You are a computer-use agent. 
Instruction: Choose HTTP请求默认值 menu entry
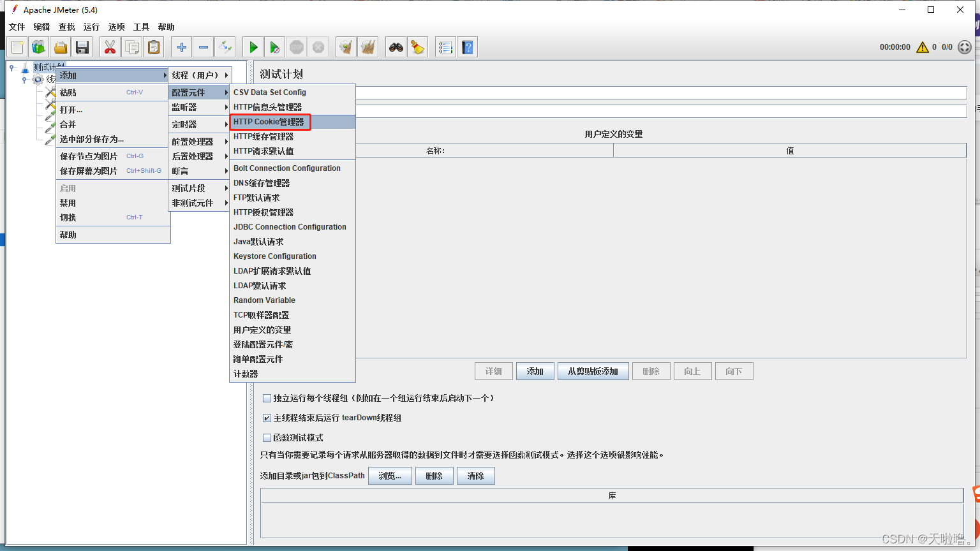tap(292, 151)
